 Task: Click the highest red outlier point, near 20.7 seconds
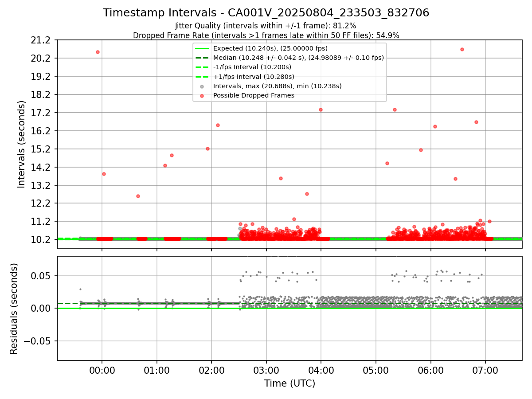462,49
